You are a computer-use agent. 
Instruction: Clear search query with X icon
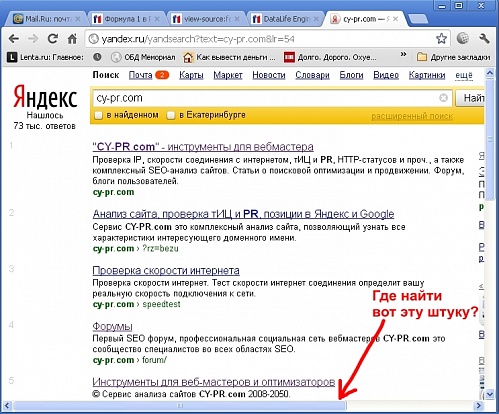click(443, 98)
